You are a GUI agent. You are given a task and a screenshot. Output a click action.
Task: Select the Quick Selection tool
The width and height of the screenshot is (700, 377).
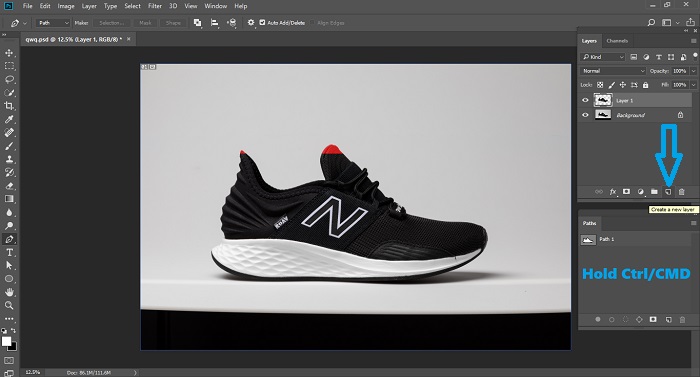click(9, 93)
